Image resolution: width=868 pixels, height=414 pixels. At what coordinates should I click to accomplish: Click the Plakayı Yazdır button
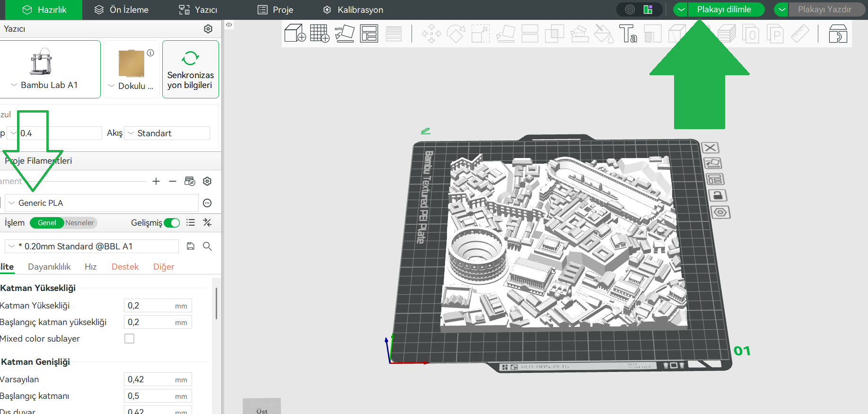point(827,9)
